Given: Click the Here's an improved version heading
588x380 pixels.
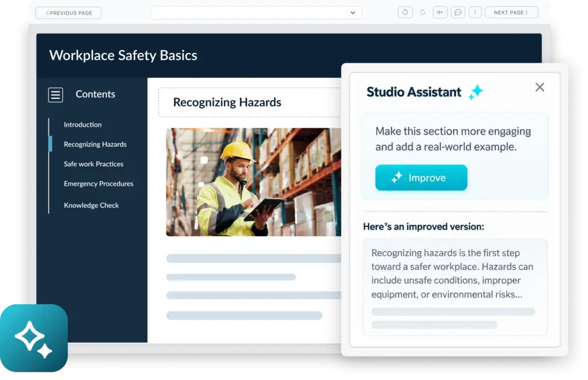Looking at the screenshot, I should tap(423, 227).
